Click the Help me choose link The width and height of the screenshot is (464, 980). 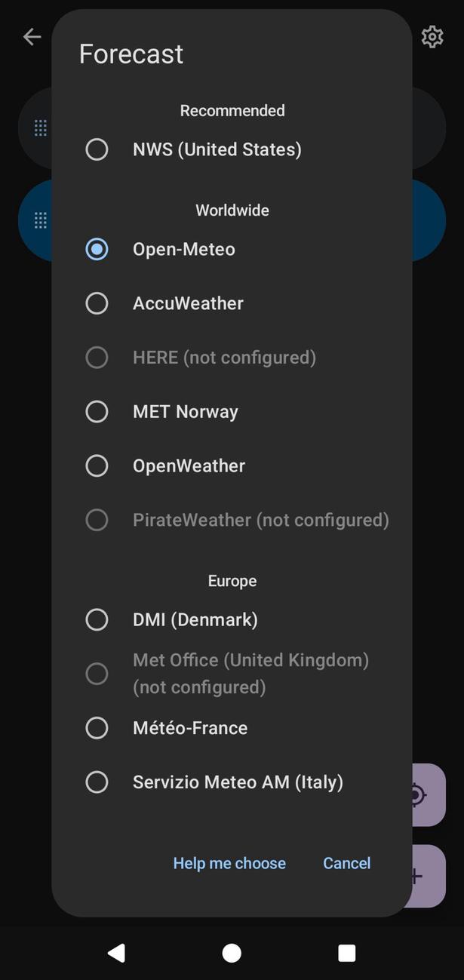pos(229,863)
